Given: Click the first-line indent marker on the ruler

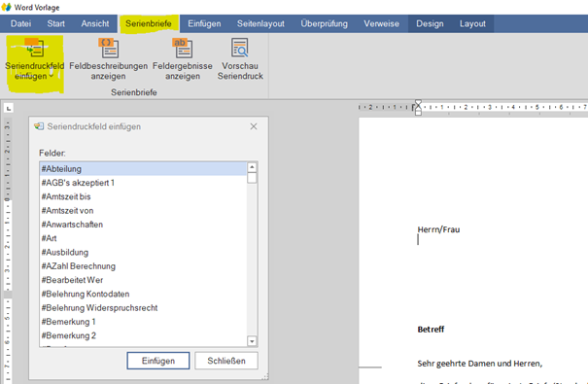Looking at the screenshot, I should (418, 104).
